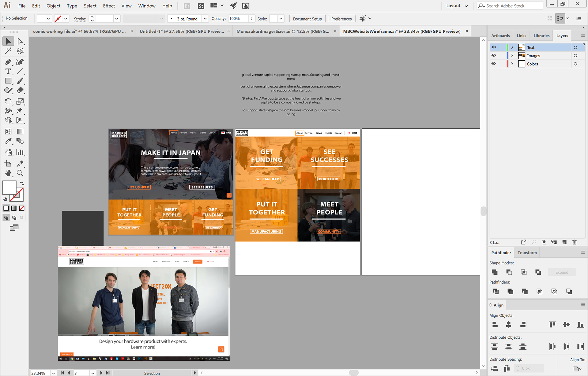Viewport: 588px width, 376px height.
Task: Create new layer in Layers panel
Action: click(x=564, y=242)
